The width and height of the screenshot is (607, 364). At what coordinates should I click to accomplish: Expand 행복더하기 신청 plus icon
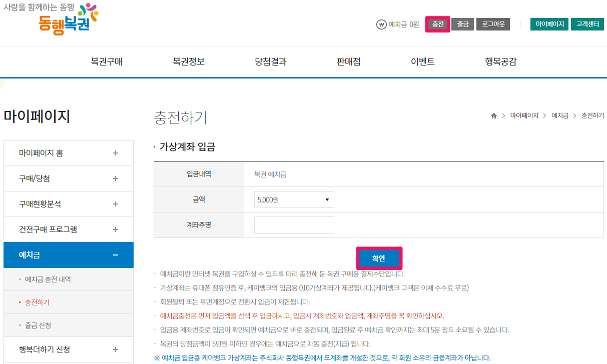coord(116,349)
